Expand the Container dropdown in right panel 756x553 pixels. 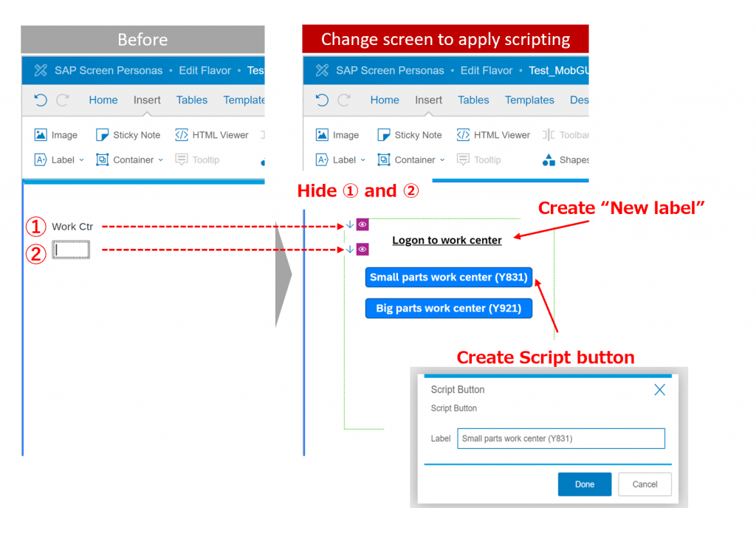(442, 160)
